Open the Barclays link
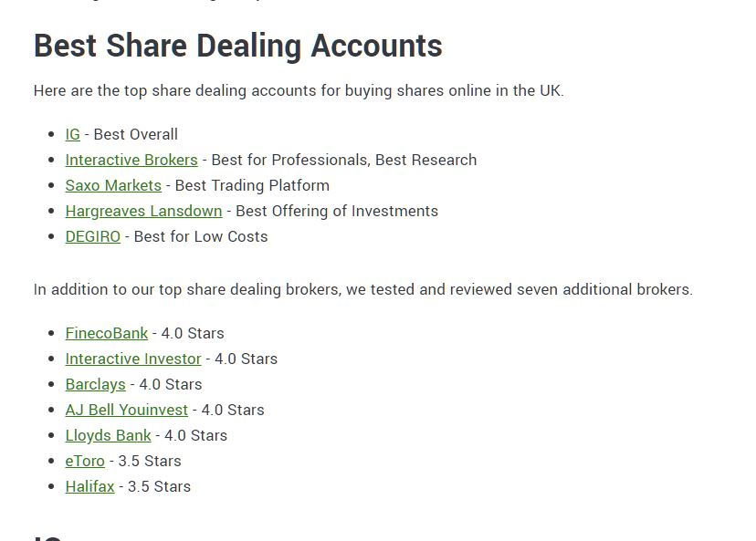Image resolution: width=756 pixels, height=541 pixels. pos(96,384)
